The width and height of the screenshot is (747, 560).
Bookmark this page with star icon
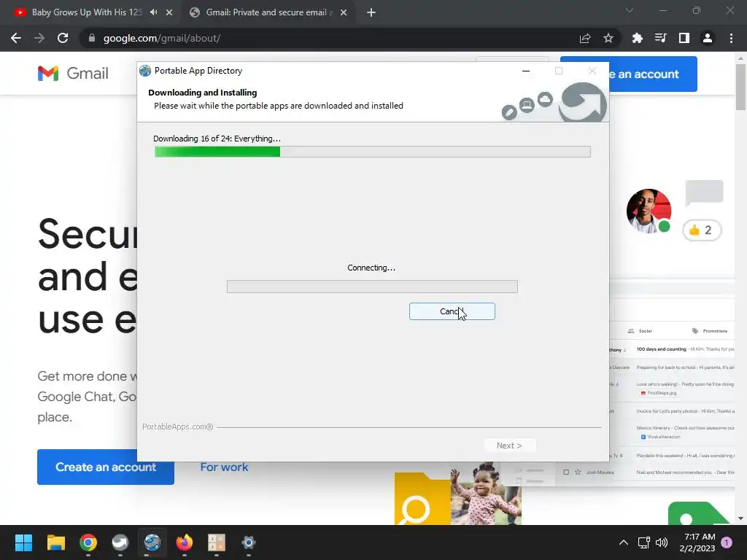(x=608, y=38)
